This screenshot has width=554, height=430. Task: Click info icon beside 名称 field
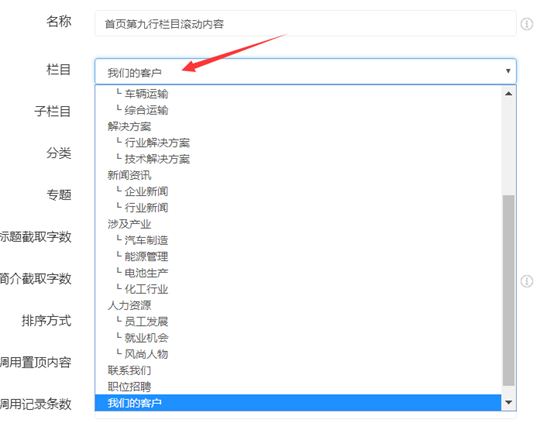point(526,24)
